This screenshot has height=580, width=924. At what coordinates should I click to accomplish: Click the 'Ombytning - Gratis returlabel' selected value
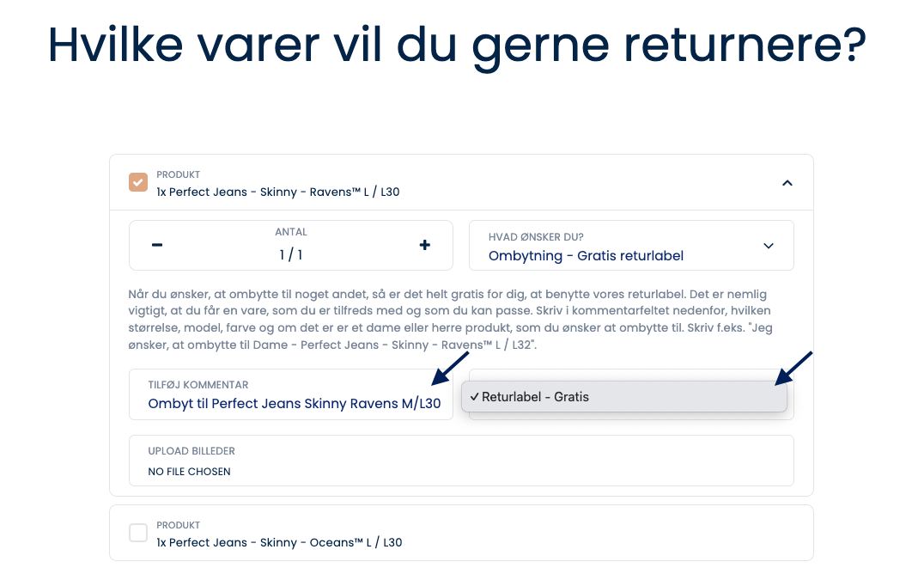coord(586,255)
